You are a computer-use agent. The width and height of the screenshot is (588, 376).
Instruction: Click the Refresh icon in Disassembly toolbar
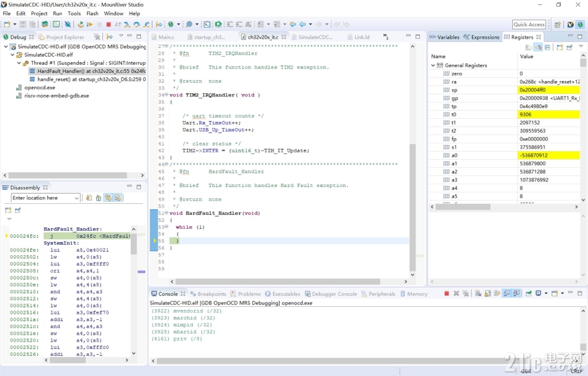89,198
